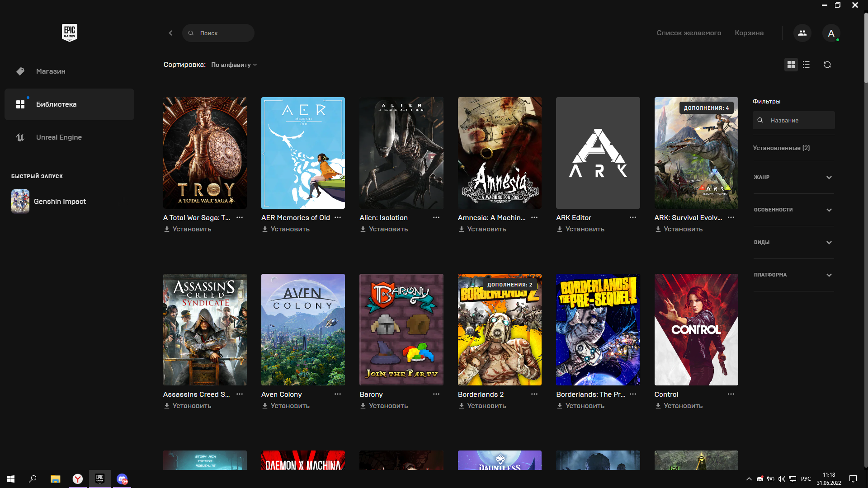Install Alien: Isolation
The height and width of the screenshot is (488, 868).
(x=384, y=229)
